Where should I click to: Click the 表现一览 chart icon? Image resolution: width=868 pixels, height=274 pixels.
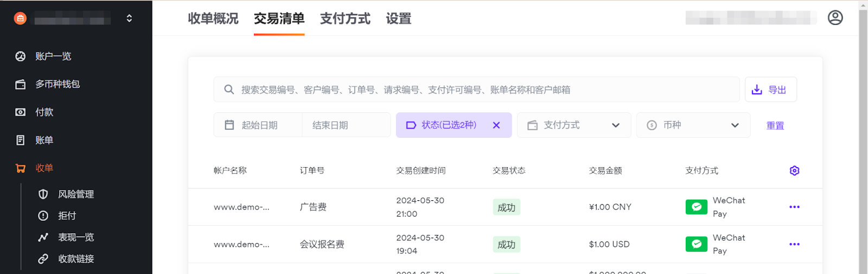43,237
